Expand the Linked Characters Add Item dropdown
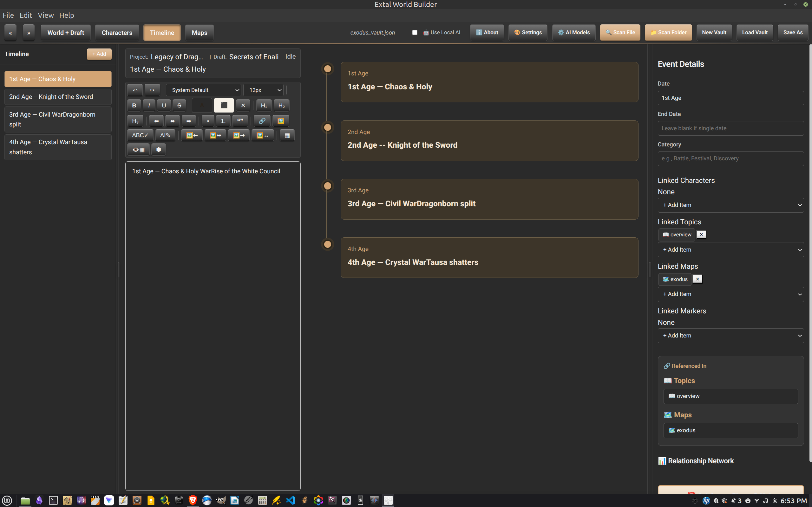The image size is (812, 507). [730, 205]
